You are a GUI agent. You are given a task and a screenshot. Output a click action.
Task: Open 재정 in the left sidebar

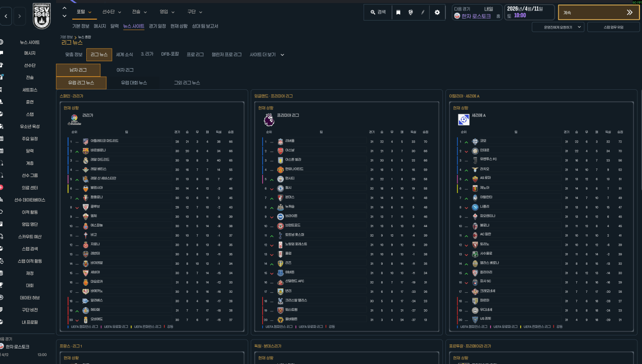pyautogui.click(x=30, y=273)
